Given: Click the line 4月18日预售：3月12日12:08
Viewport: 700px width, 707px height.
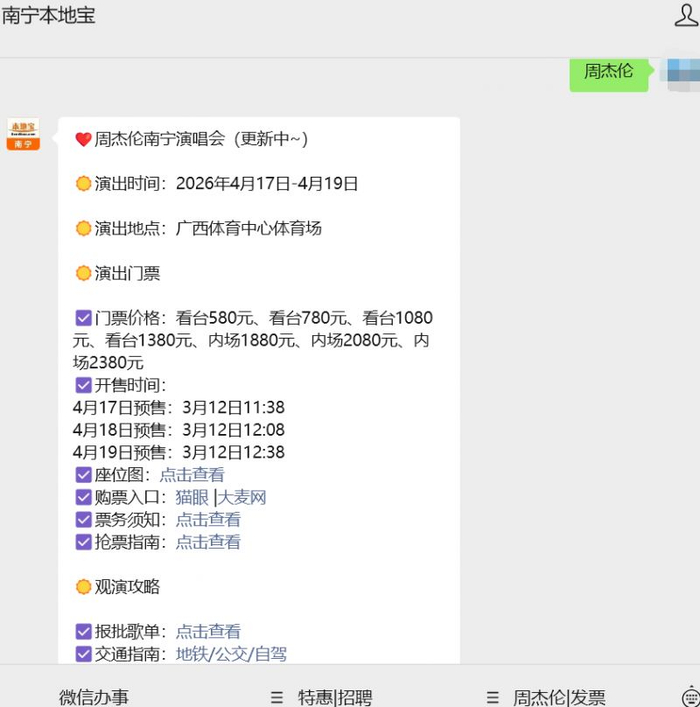Looking at the screenshot, I should tap(179, 430).
